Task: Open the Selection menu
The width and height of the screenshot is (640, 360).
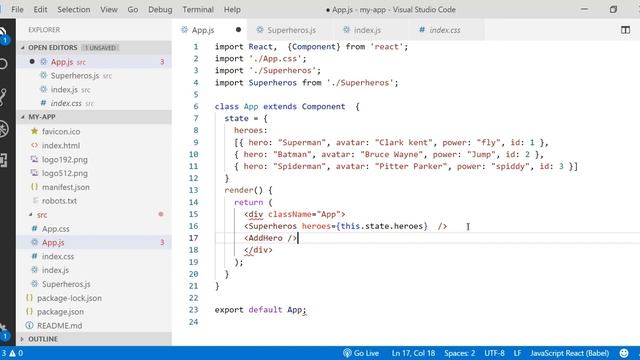Action: pos(73,9)
